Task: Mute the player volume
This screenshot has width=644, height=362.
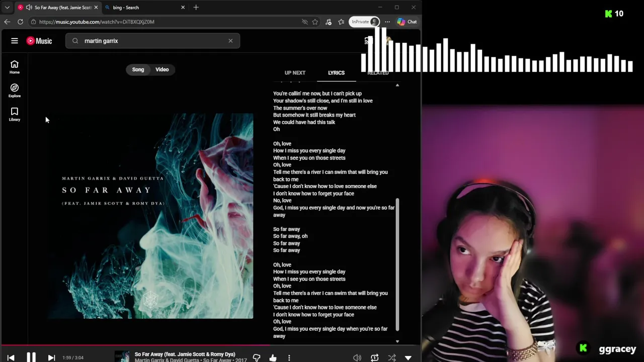Action: click(x=357, y=357)
